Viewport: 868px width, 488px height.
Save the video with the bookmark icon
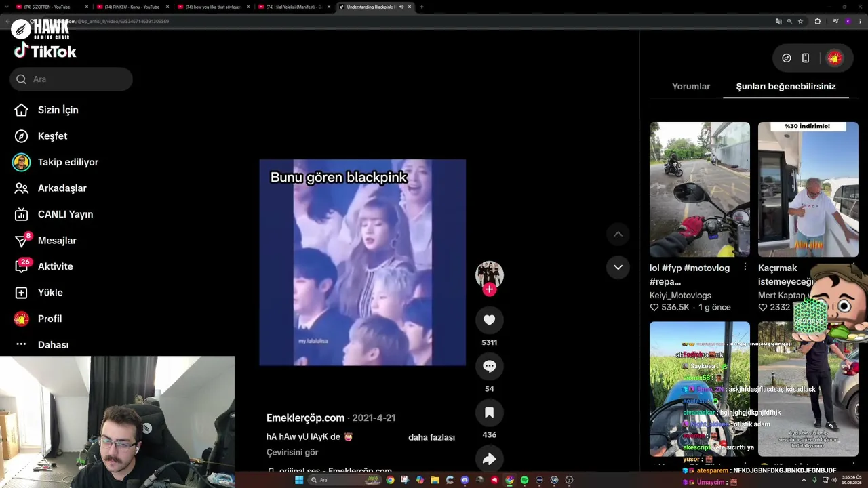[x=489, y=413]
